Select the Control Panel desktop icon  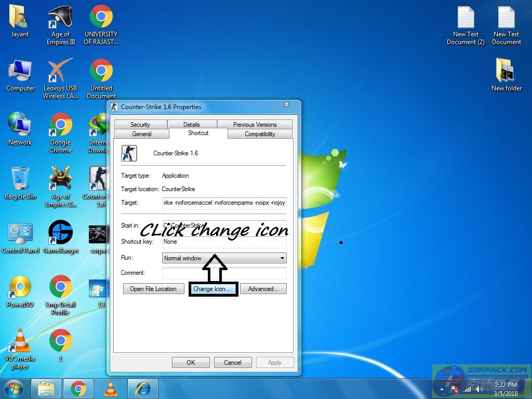pos(20,237)
